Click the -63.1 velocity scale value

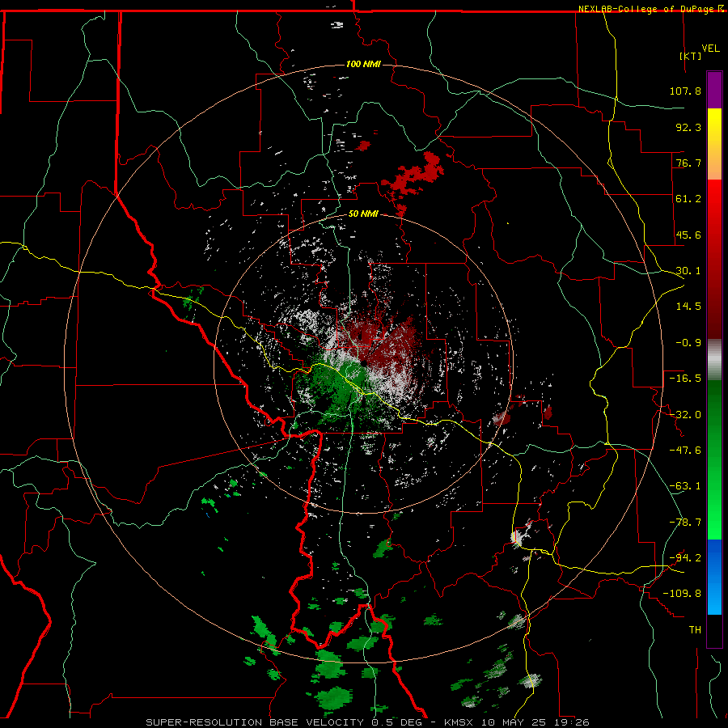[685, 486]
